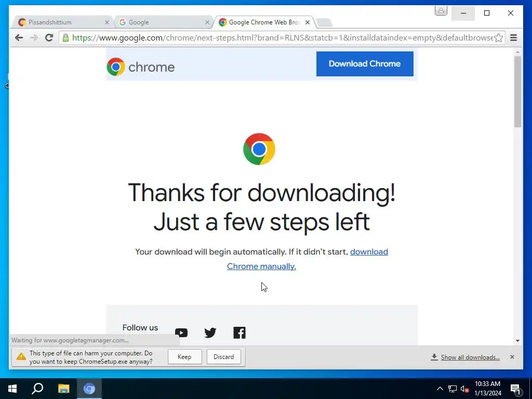The width and height of the screenshot is (532, 399).
Task: Click into the URL address bar
Action: 282,37
